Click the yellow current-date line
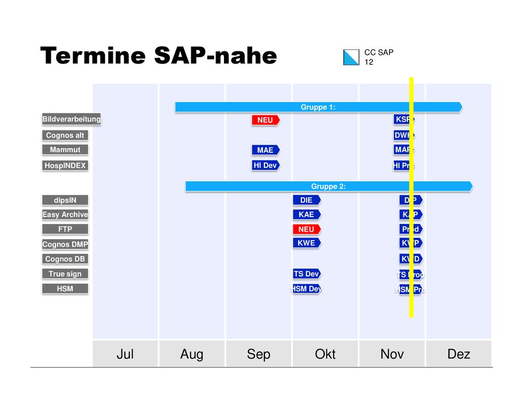Screen dimensions: 532x399 pyautogui.click(x=411, y=197)
